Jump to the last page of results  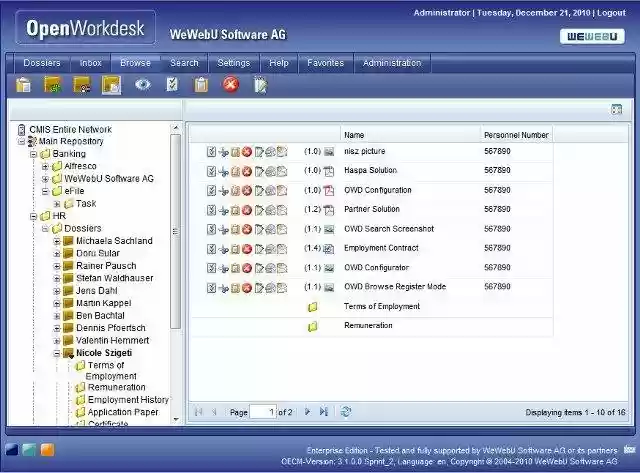click(x=324, y=412)
